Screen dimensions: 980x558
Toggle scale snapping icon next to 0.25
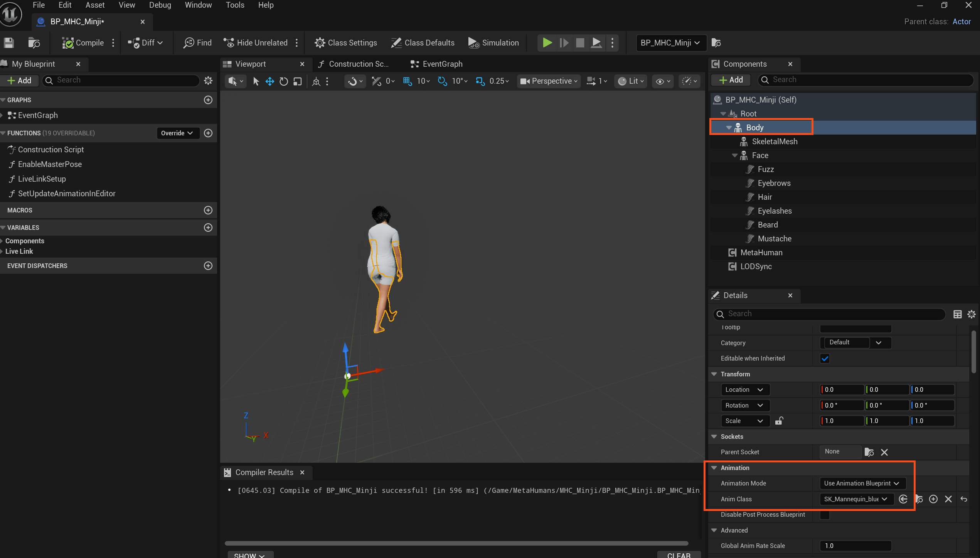[x=480, y=81]
